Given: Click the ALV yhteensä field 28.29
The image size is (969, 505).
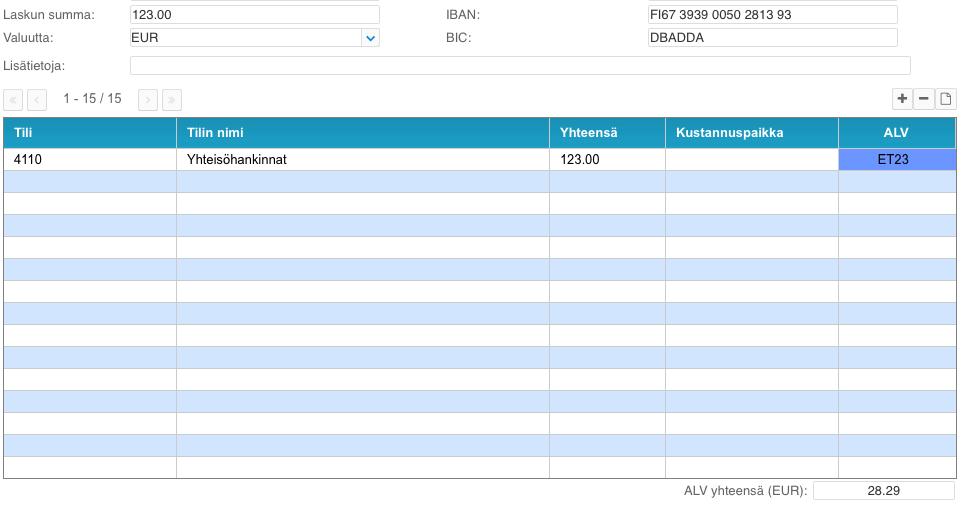Looking at the screenshot, I should coord(884,491).
